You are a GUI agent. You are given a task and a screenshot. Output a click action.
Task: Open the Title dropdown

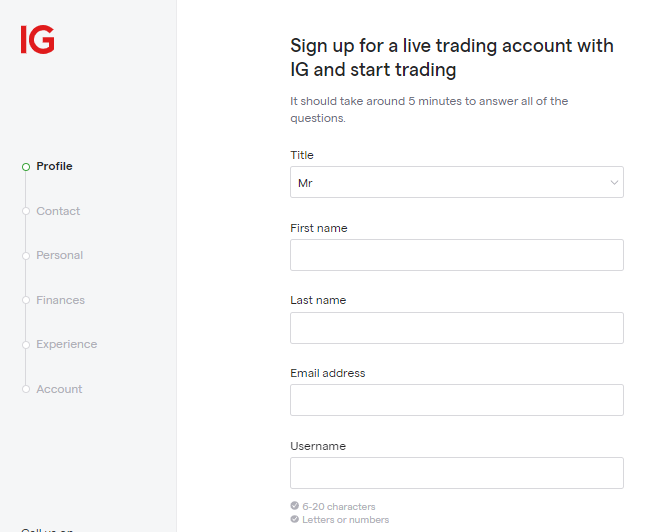456,182
